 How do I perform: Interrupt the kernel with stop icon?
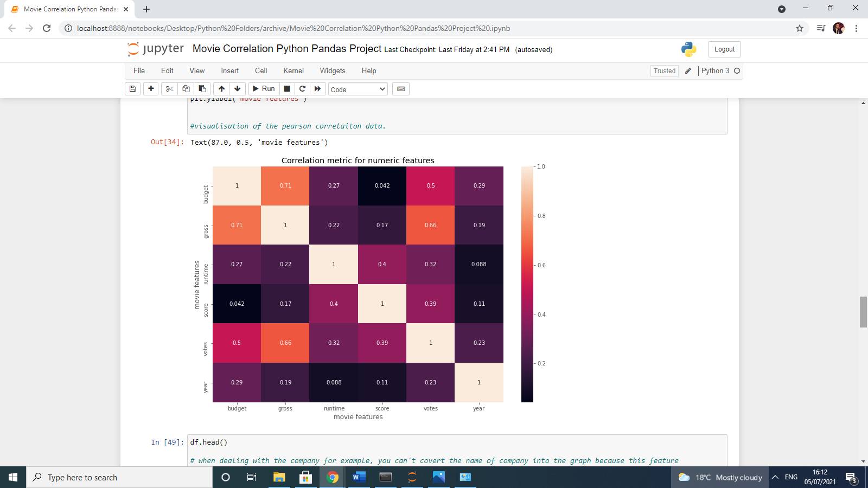pyautogui.click(x=286, y=88)
